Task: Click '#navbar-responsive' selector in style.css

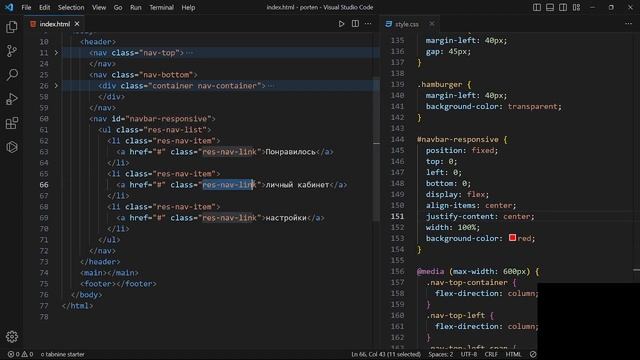Action: tap(458, 140)
